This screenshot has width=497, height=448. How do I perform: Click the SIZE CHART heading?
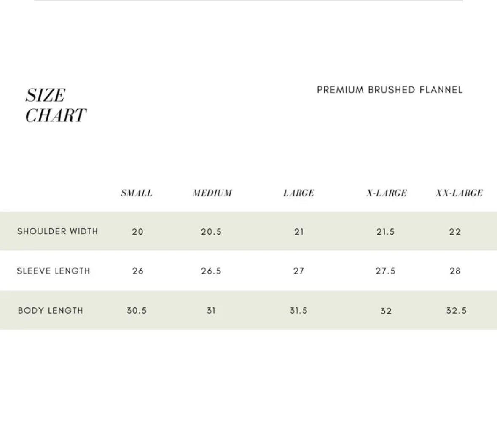[56, 105]
